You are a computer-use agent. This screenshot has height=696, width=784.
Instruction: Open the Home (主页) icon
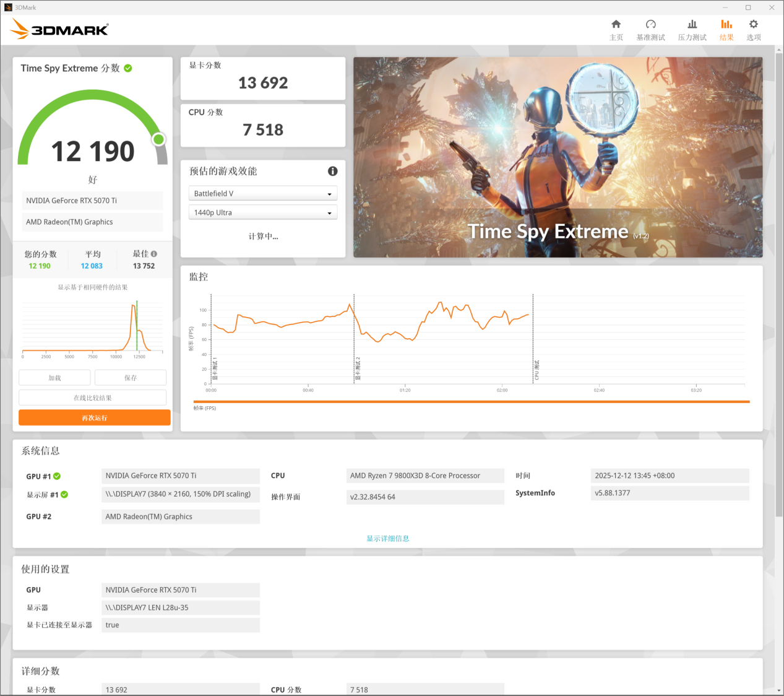616,25
